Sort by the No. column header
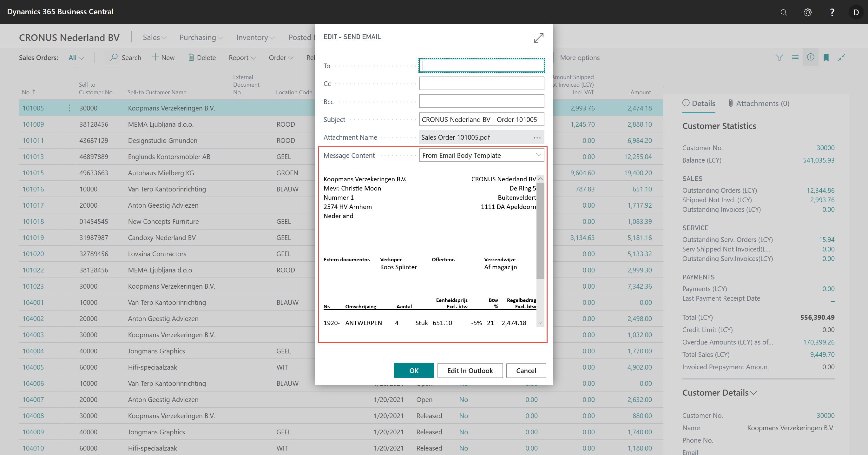The image size is (868, 455). [x=28, y=92]
